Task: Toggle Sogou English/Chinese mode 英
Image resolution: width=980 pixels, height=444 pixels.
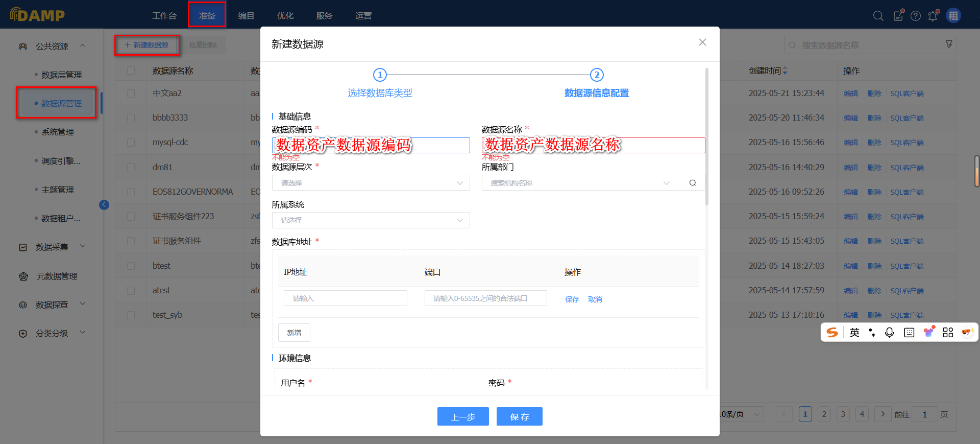Action: coord(854,333)
